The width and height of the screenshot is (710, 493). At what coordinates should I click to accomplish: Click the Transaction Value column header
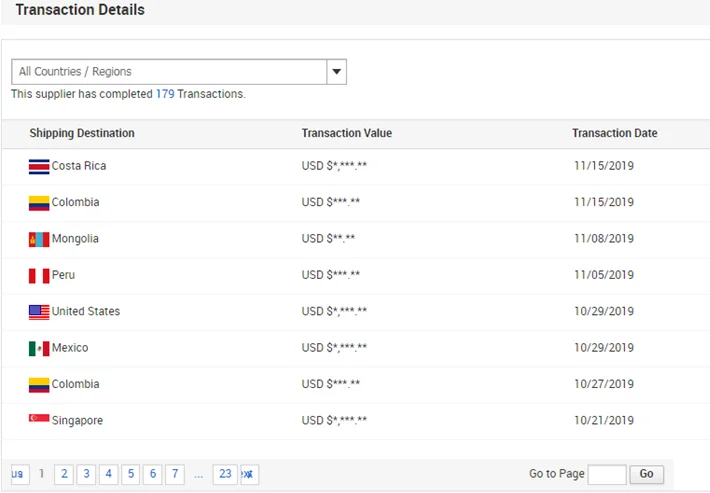click(346, 133)
